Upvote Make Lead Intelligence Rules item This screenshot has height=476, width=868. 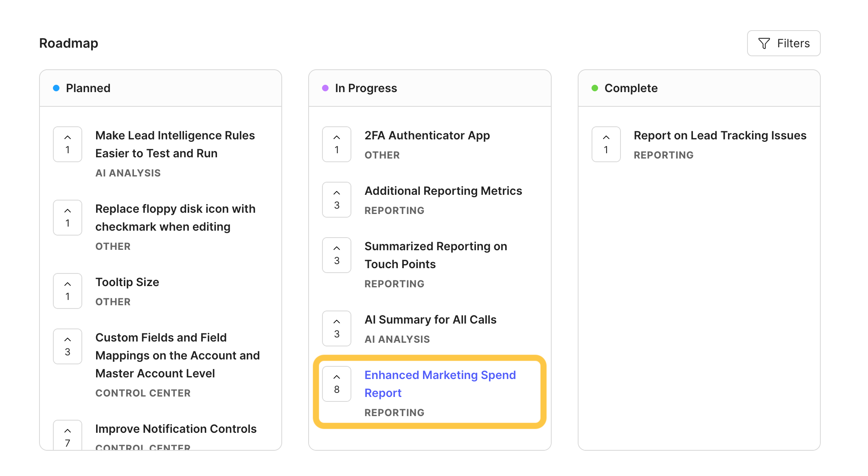tap(68, 144)
